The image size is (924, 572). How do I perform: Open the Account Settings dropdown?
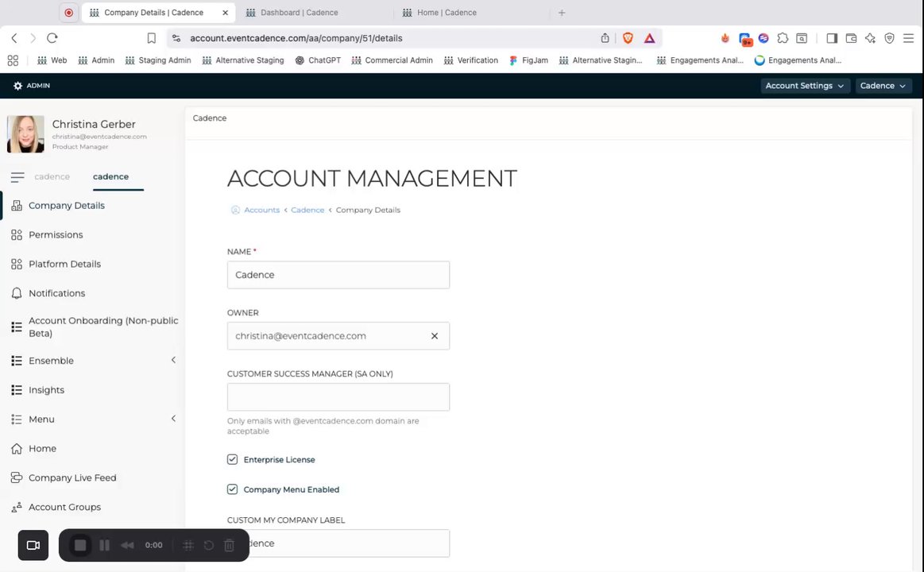point(805,86)
